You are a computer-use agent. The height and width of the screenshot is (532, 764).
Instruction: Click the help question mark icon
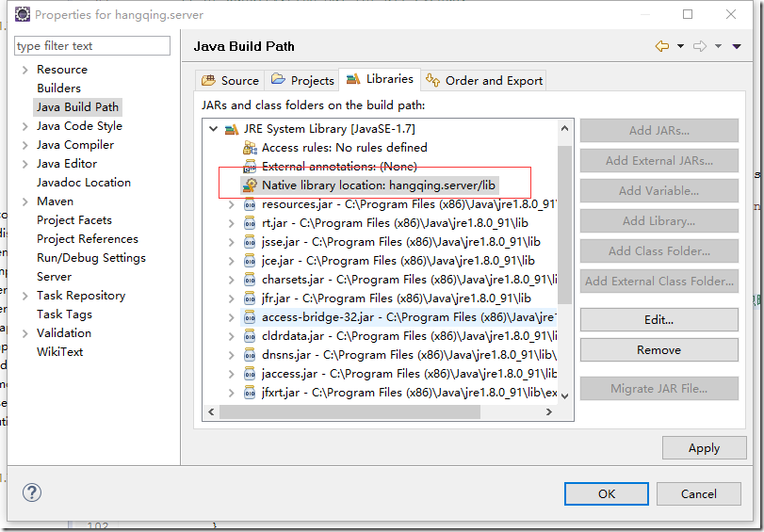pyautogui.click(x=32, y=492)
